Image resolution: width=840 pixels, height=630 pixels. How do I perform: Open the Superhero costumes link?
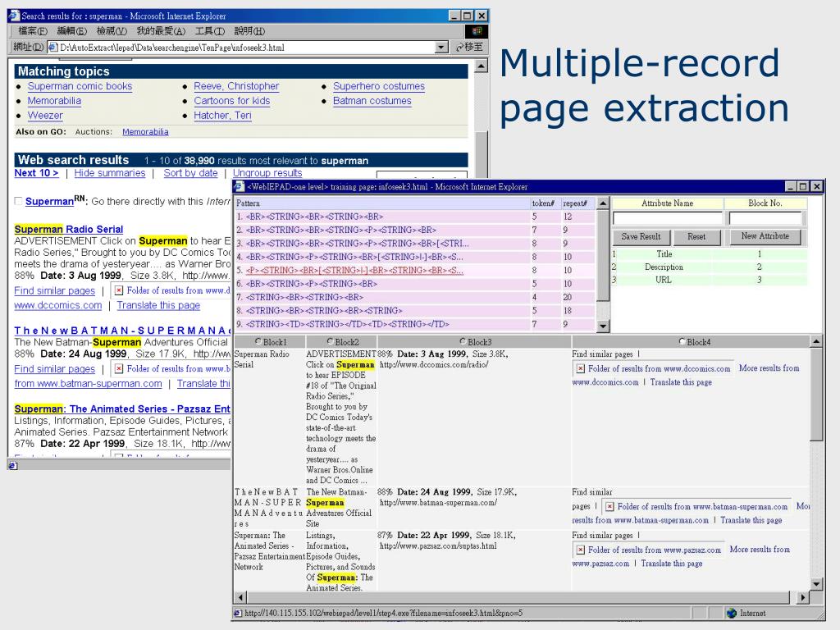379,86
